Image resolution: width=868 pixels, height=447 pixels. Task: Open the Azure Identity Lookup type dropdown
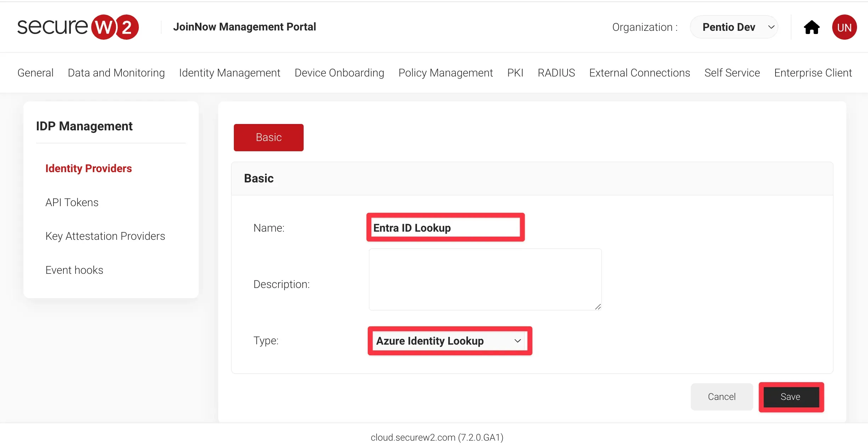coord(449,341)
